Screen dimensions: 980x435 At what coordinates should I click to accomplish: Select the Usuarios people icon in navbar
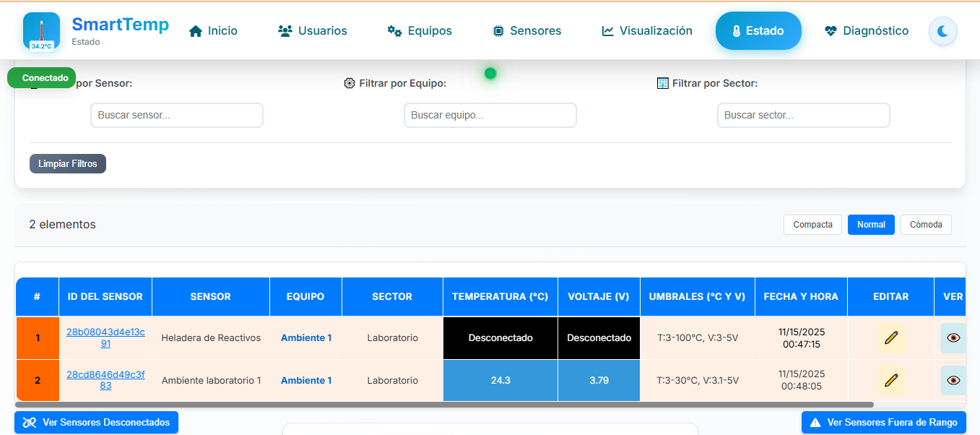click(283, 30)
